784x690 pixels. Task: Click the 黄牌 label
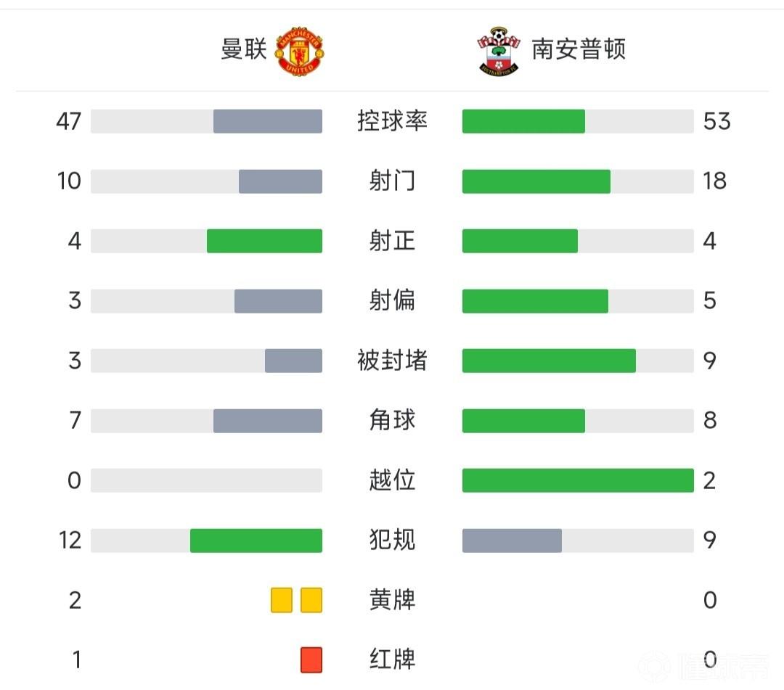[392, 600]
